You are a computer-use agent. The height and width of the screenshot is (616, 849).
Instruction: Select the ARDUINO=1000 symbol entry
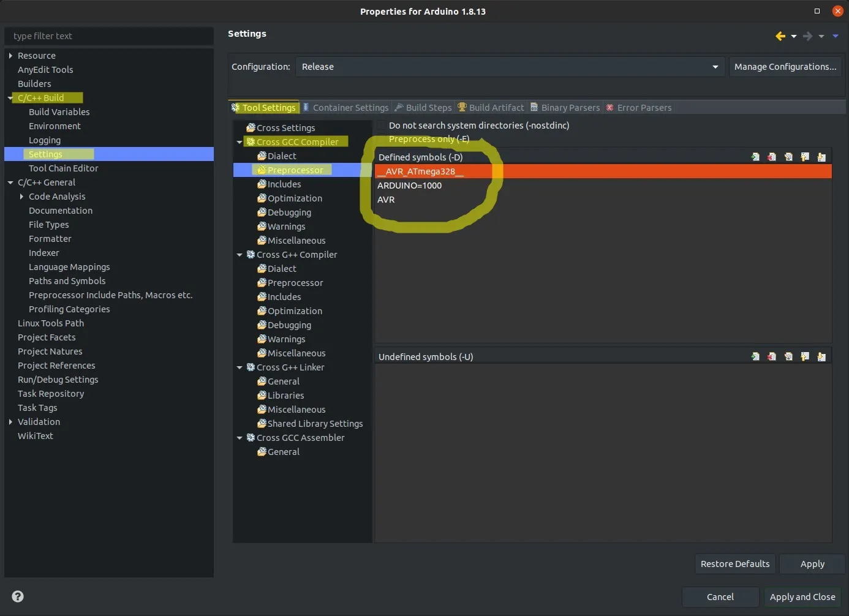[603, 186]
